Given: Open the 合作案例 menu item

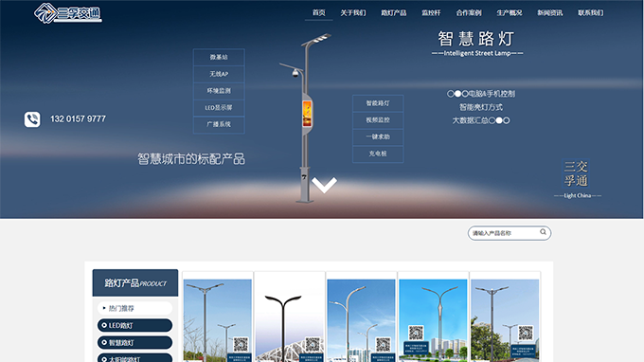Looking at the screenshot, I should click(x=469, y=12).
